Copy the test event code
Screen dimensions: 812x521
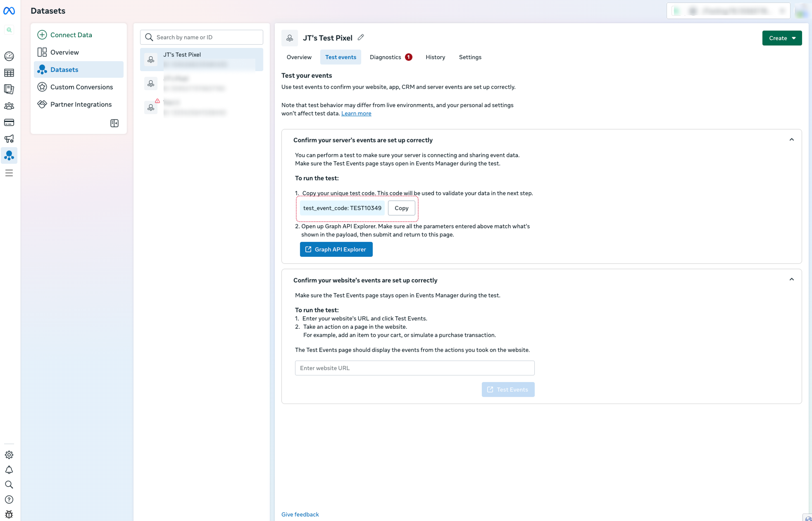401,208
